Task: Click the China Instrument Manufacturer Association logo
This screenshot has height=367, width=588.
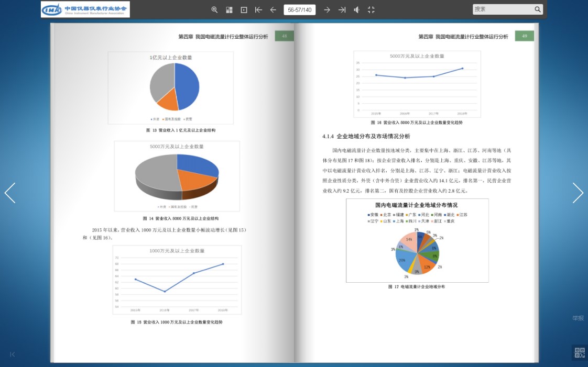Action: 85,9
